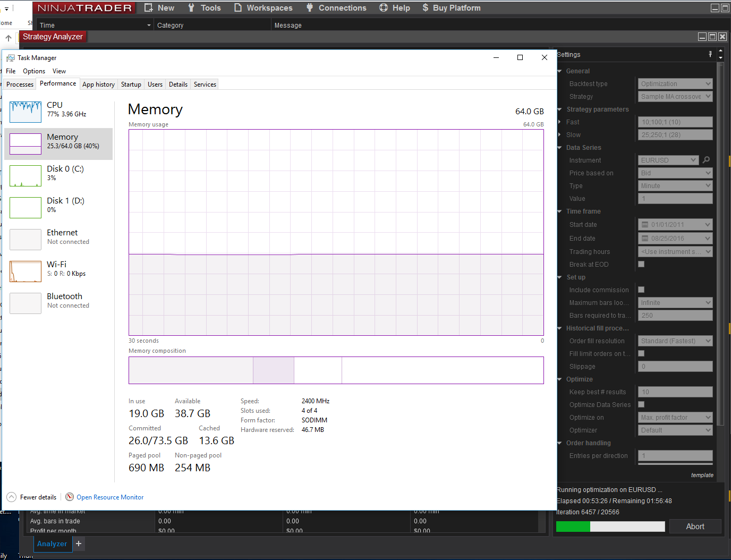Viewport: 731px width, 560px height.
Task: Collapse the General settings section
Action: pos(559,71)
